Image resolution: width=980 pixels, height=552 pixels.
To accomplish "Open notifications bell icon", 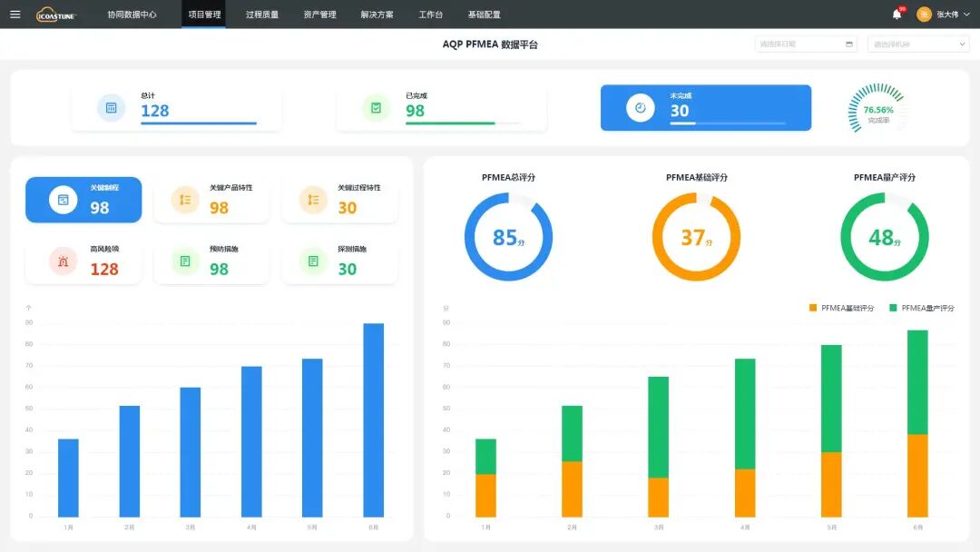I will (x=897, y=15).
